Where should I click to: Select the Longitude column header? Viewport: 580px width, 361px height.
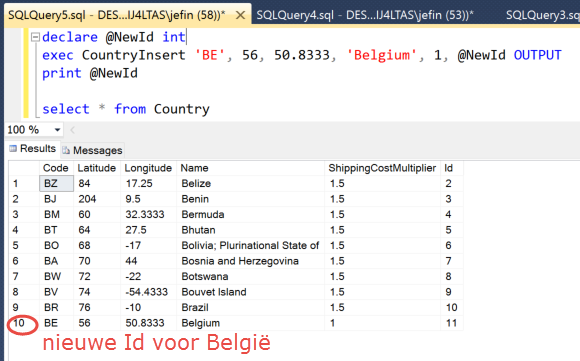pos(148,168)
